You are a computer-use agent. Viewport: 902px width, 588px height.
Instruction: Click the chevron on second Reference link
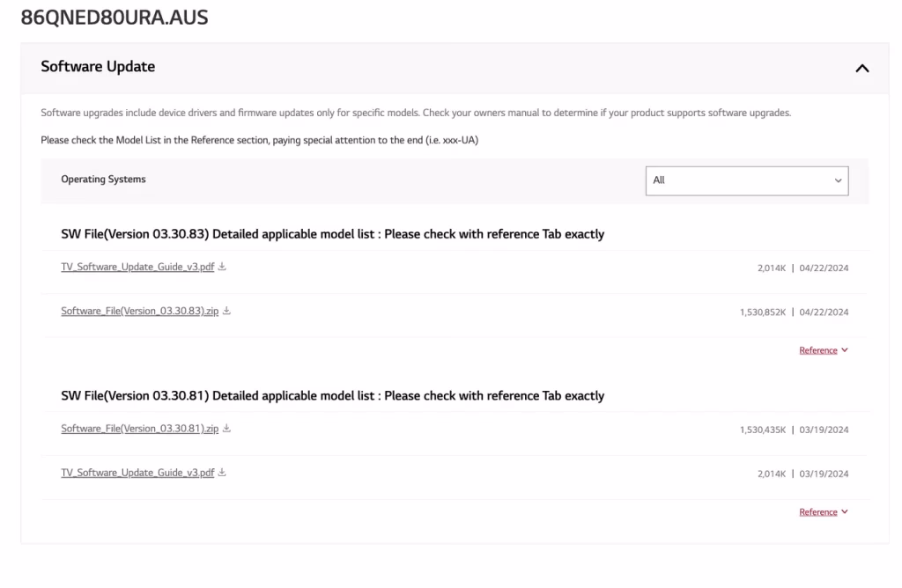[845, 511]
